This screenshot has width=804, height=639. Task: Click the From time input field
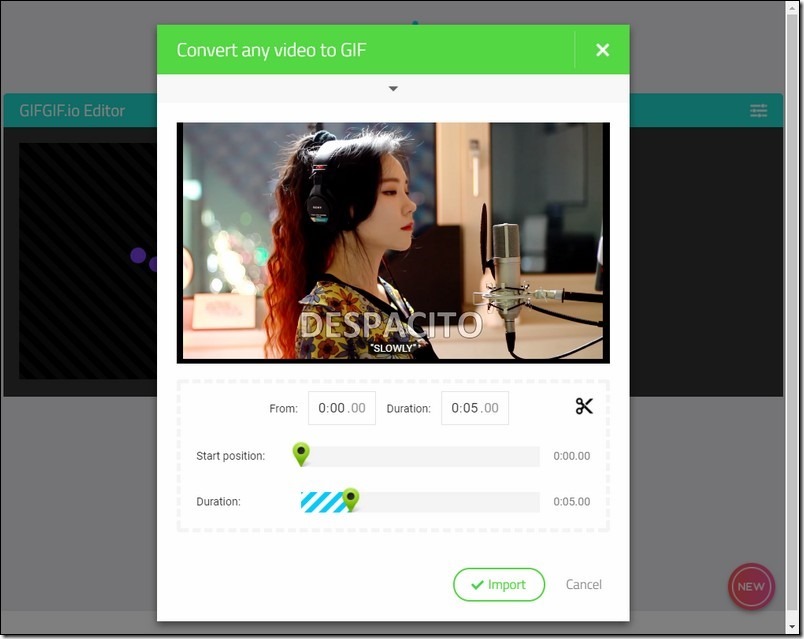coord(341,408)
